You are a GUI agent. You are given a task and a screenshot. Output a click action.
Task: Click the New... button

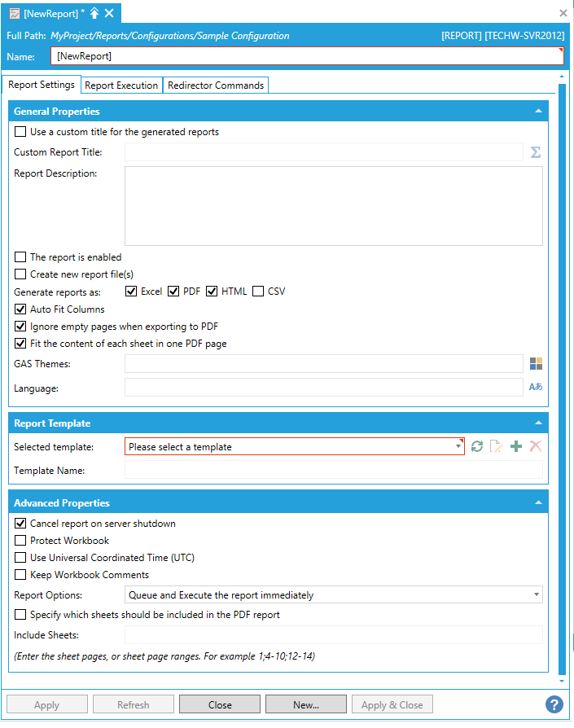tap(306, 704)
